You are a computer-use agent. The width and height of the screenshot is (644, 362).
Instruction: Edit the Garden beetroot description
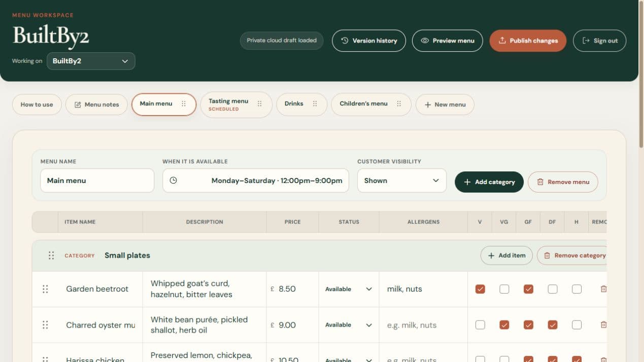[204, 289]
